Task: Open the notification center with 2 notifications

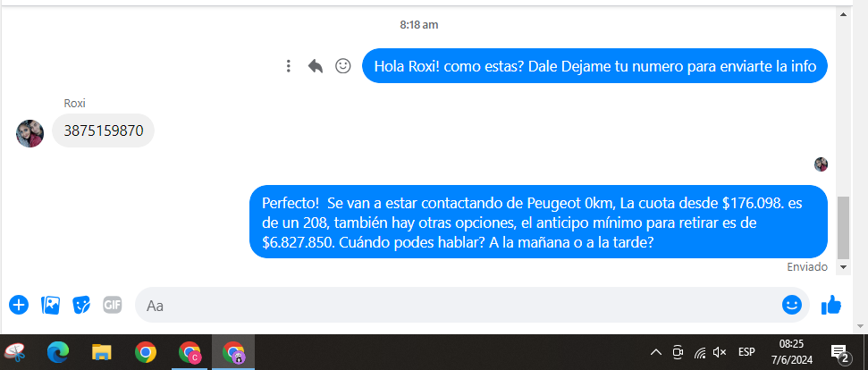Action: [839, 352]
